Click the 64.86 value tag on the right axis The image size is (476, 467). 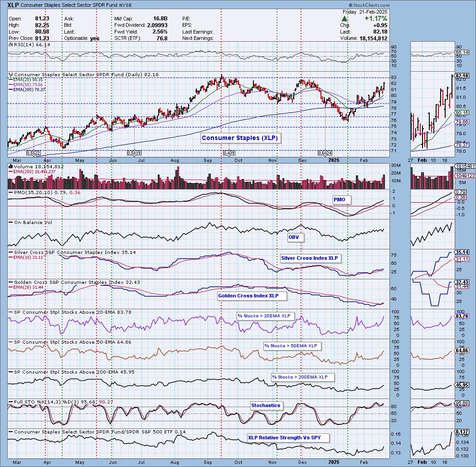click(462, 350)
